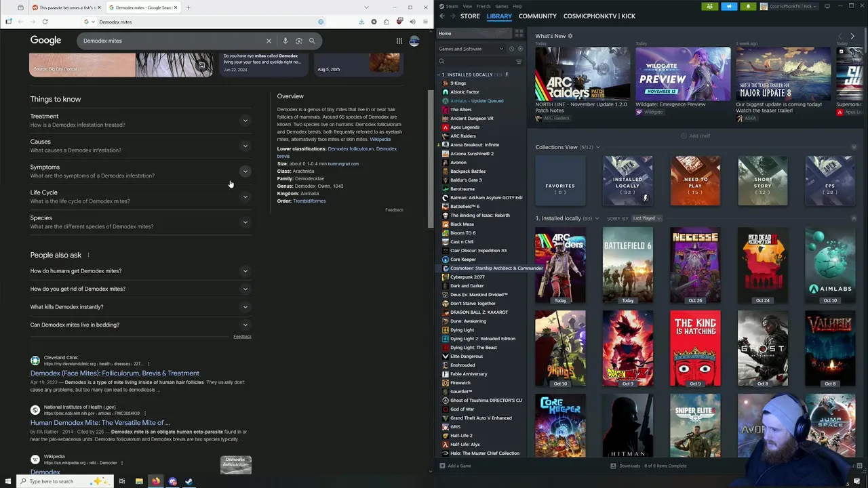
Task: Switch to the Steam STORE tab
Action: pyautogui.click(x=470, y=16)
